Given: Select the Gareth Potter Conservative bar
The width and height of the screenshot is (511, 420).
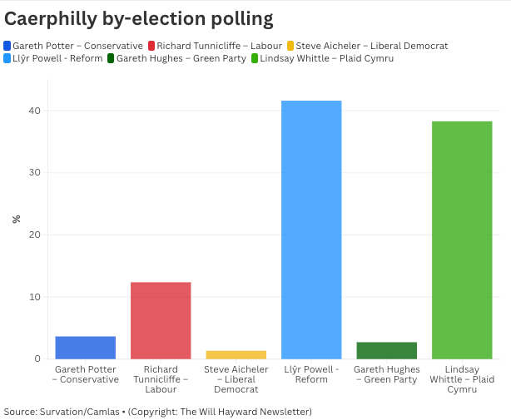Looking at the screenshot, I should tap(85, 348).
